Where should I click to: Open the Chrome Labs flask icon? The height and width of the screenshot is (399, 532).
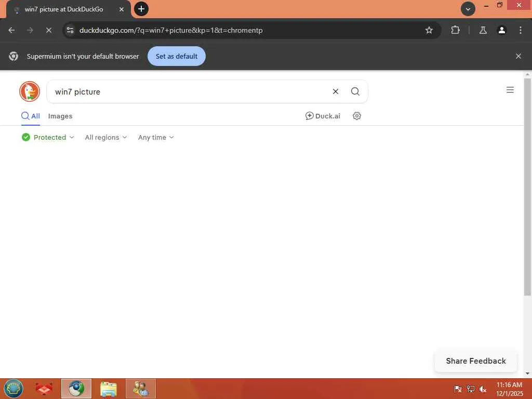(x=483, y=30)
